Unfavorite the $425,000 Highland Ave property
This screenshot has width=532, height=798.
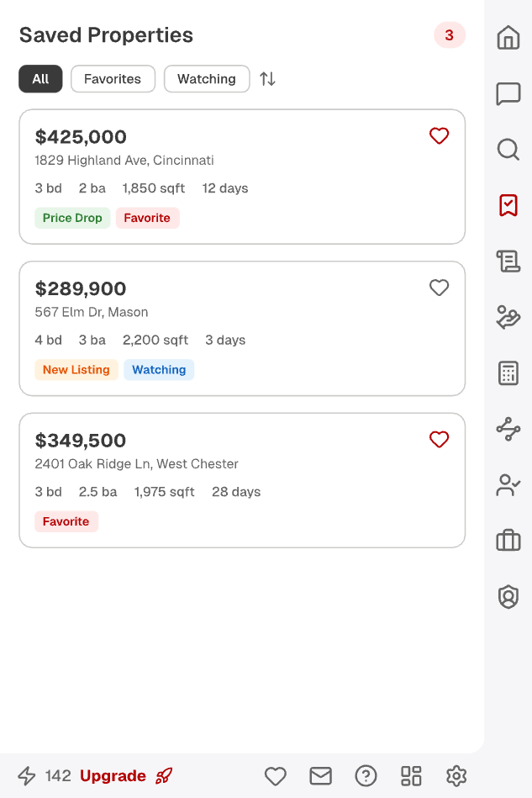pyautogui.click(x=439, y=135)
